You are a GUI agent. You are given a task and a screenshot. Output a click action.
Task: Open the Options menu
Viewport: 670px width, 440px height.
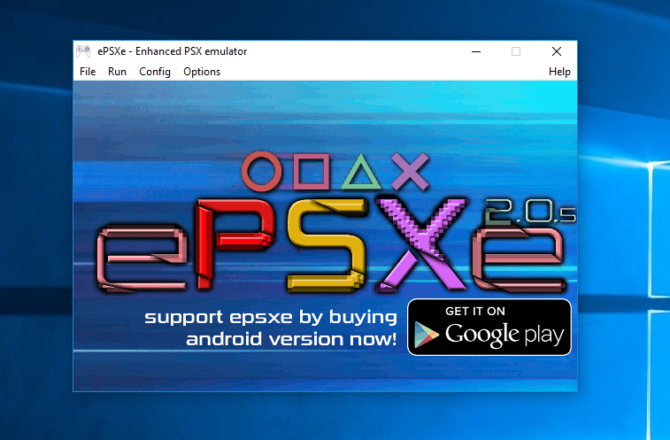202,72
